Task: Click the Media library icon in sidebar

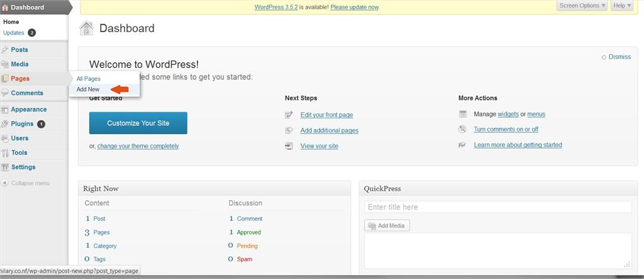Action: coord(5,64)
